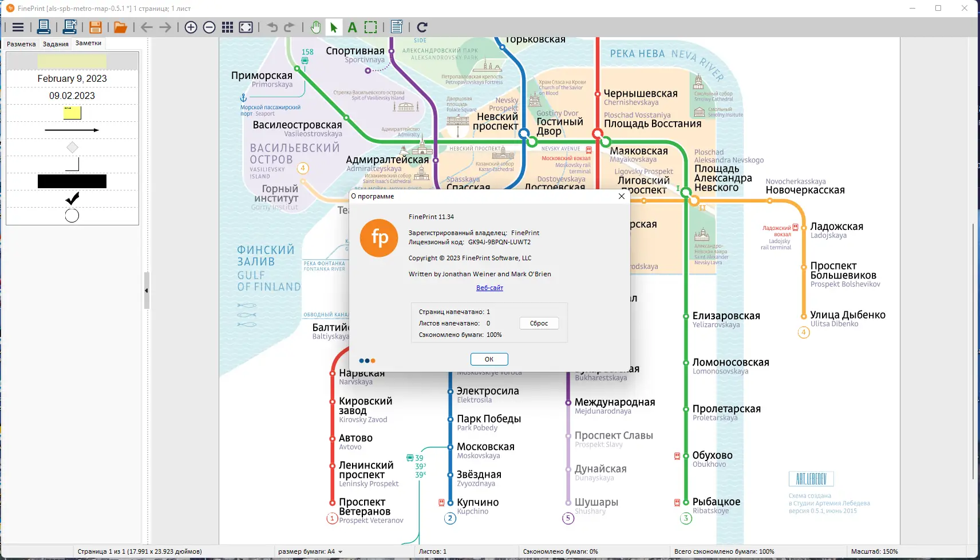This screenshot has width=980, height=560.
Task: Click the Refresh circular arrow icon
Action: tap(422, 27)
